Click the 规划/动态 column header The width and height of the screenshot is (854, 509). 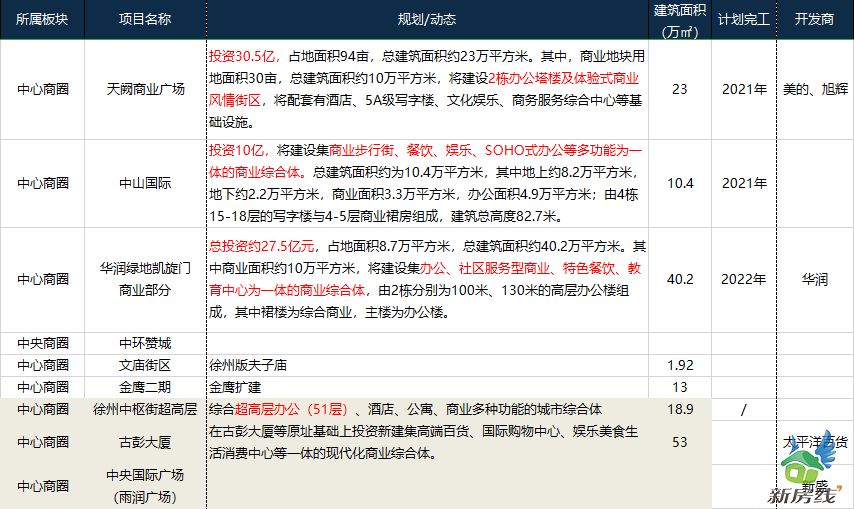(x=427, y=20)
